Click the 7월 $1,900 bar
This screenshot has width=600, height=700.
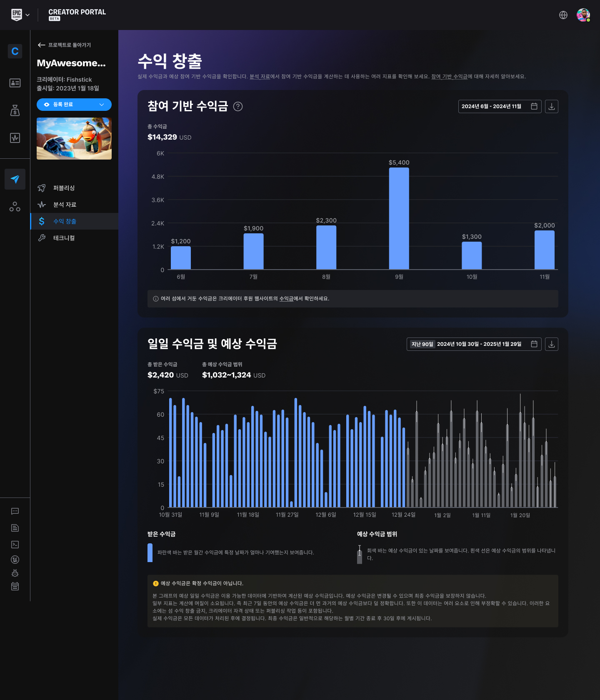(x=253, y=251)
